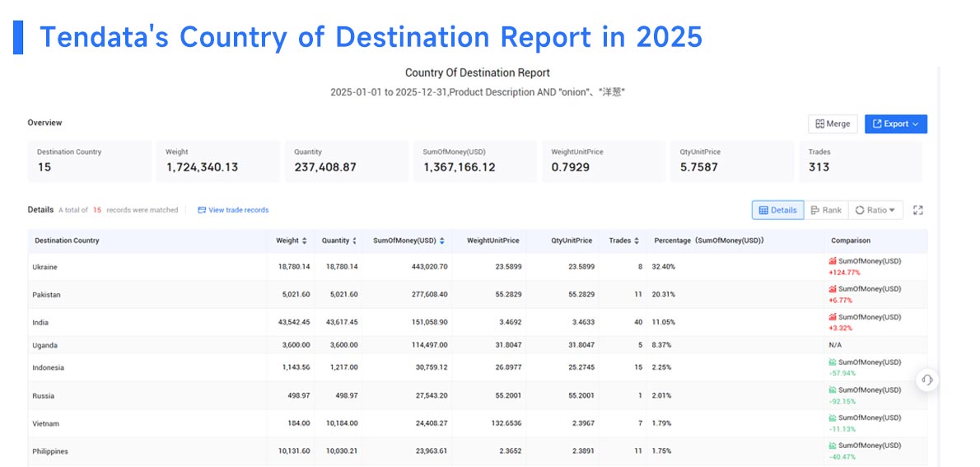The height and width of the screenshot is (467, 980).
Task: Click the Overview Quantity total 237,408.87
Action: point(325,167)
